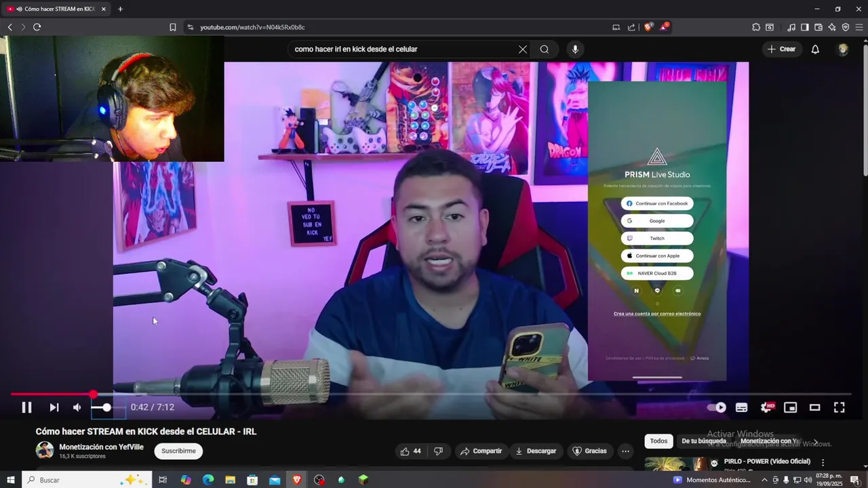Launch Microsoft Edge from the taskbar
The image size is (868, 488).
click(x=208, y=480)
